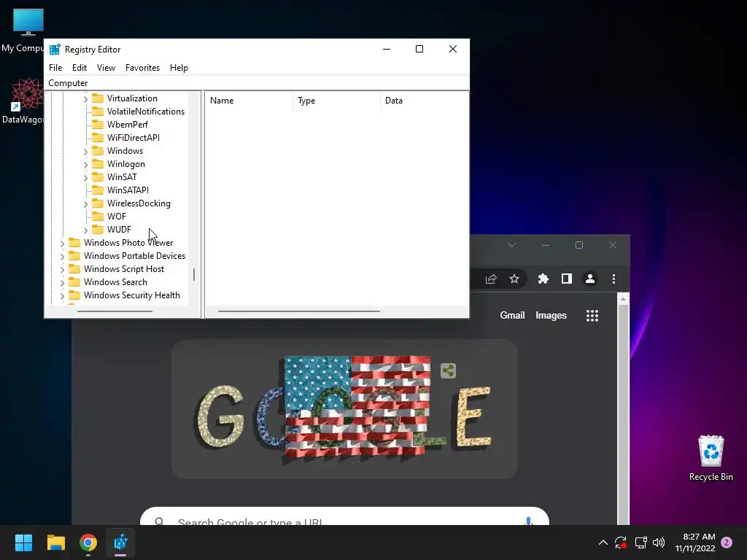This screenshot has width=747, height=560.
Task: Click the Registry Editor address bar showing Computer
Action: click(x=256, y=83)
